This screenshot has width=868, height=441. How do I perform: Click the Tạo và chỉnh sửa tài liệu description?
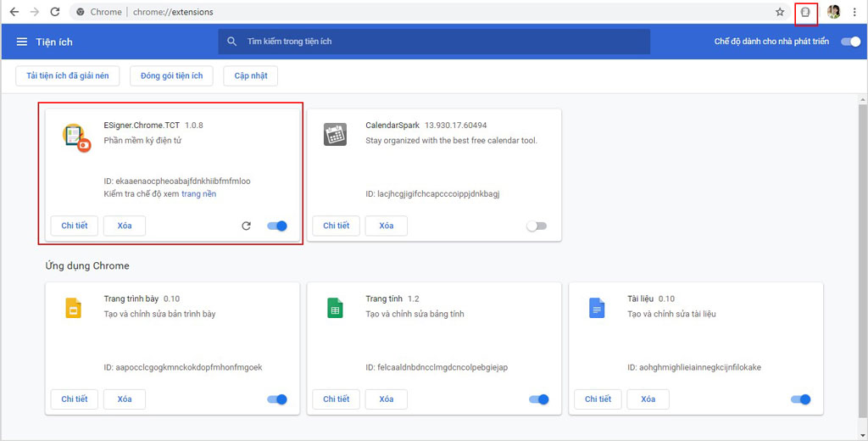[671, 314]
